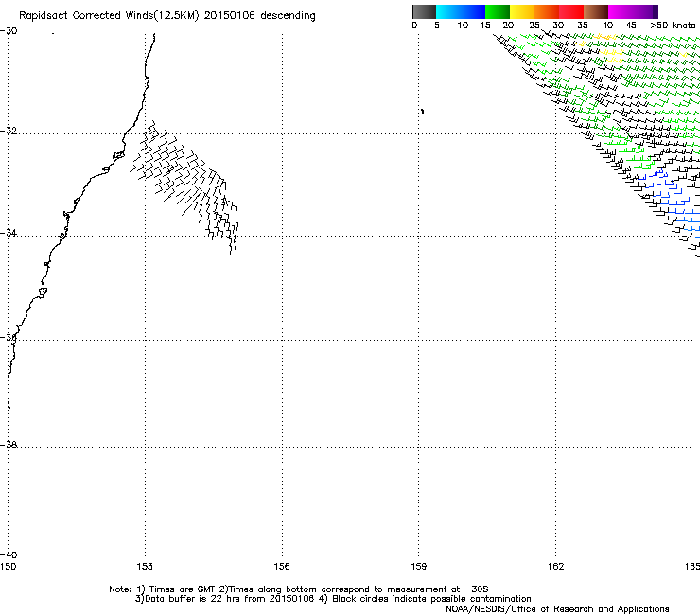Click the Rapidscat Corrected Winds title text
Viewport: 700px width, 615px height.
pos(167,15)
